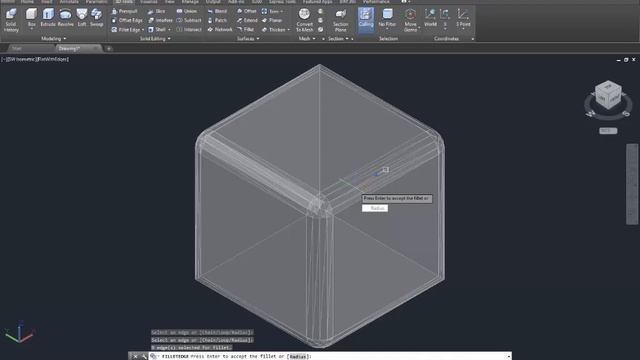Create a Section Plane
Screen dimensions: 640x360
pyautogui.click(x=340, y=20)
